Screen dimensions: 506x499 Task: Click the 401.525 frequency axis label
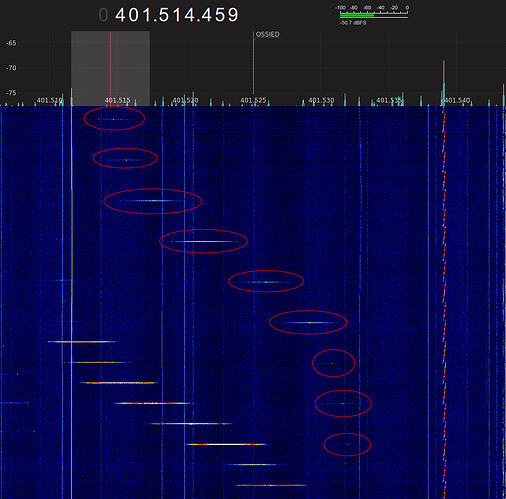coord(253,100)
